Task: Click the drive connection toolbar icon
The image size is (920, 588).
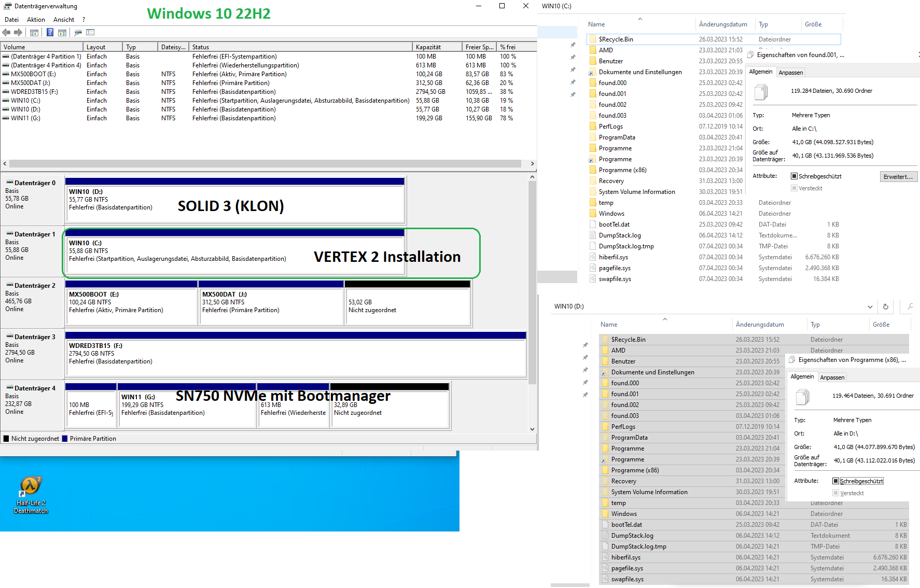Action: (78, 33)
